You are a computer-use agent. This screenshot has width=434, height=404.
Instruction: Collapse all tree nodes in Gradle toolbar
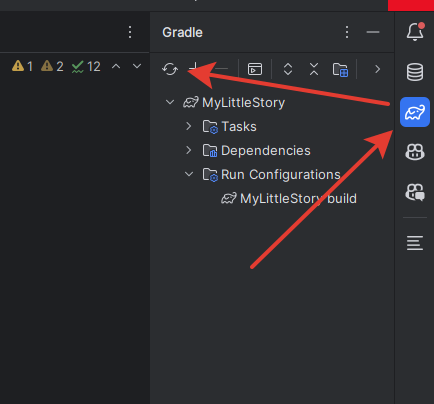314,69
